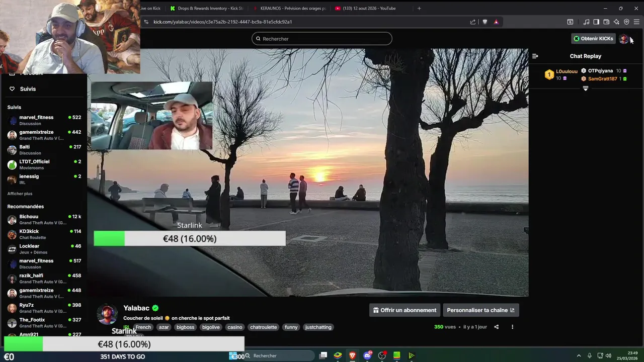Open recommended channel The_Footix

point(44,323)
